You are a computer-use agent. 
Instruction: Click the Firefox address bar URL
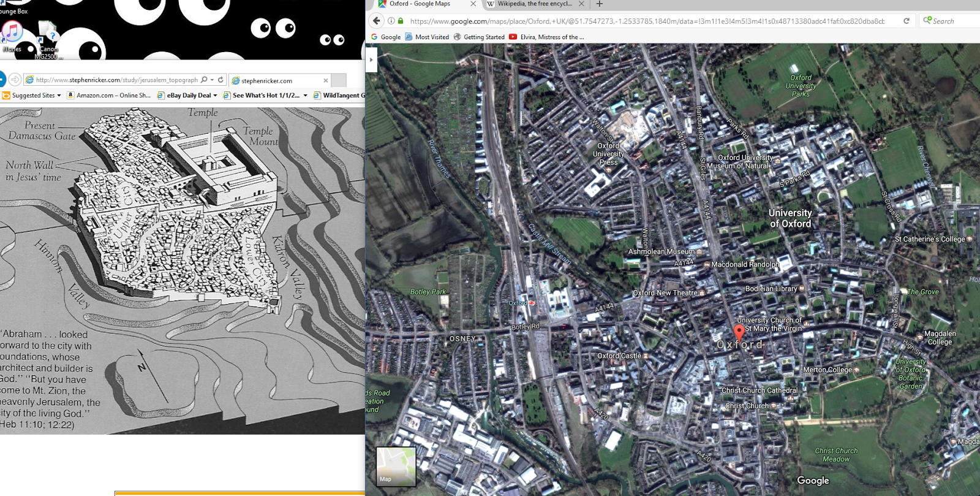[647, 21]
